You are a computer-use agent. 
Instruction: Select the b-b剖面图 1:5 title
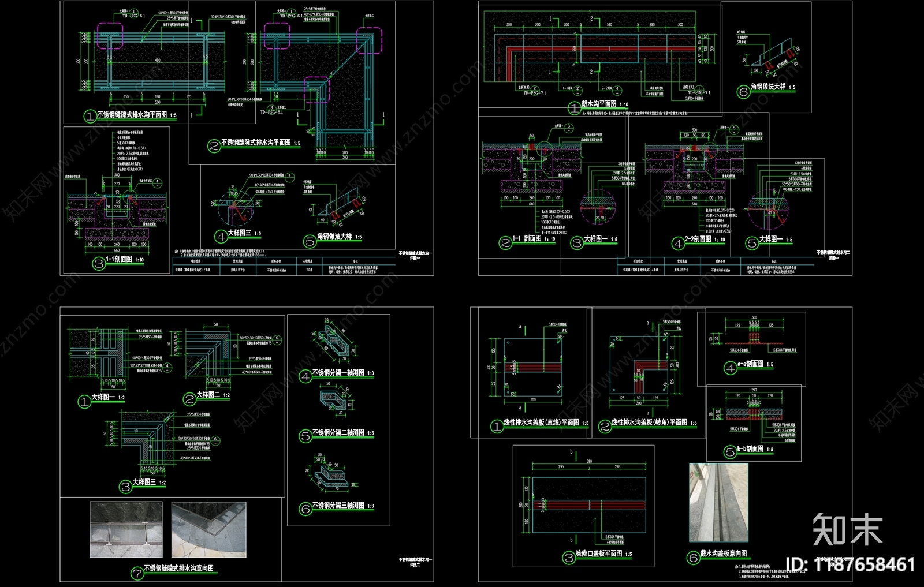(x=749, y=450)
